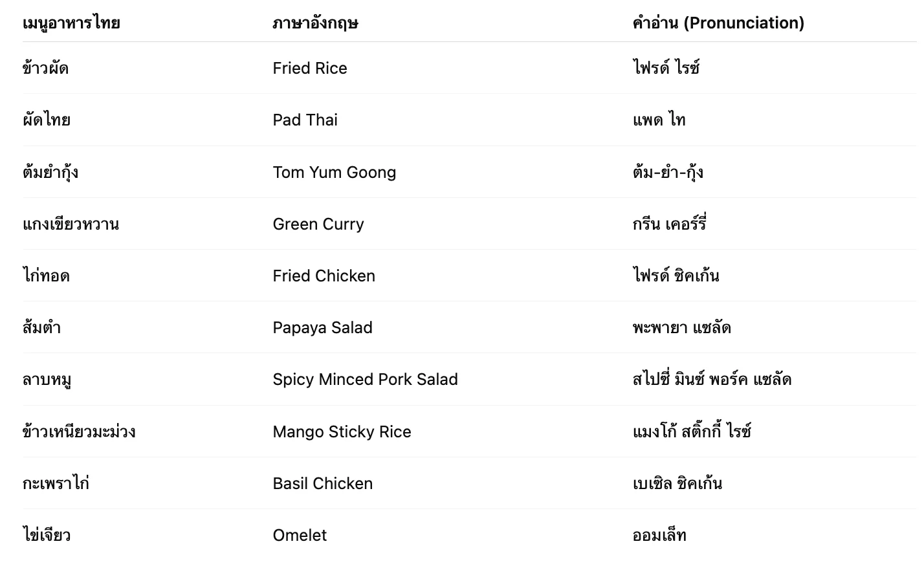Click the เมนูอาหารไทย column header

point(71,23)
